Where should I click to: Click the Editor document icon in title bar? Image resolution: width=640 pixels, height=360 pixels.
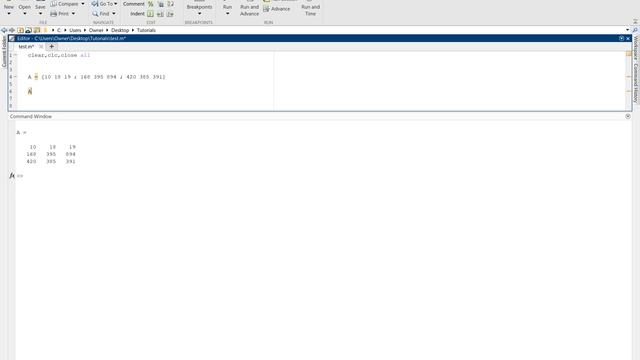pyautogui.click(x=12, y=38)
